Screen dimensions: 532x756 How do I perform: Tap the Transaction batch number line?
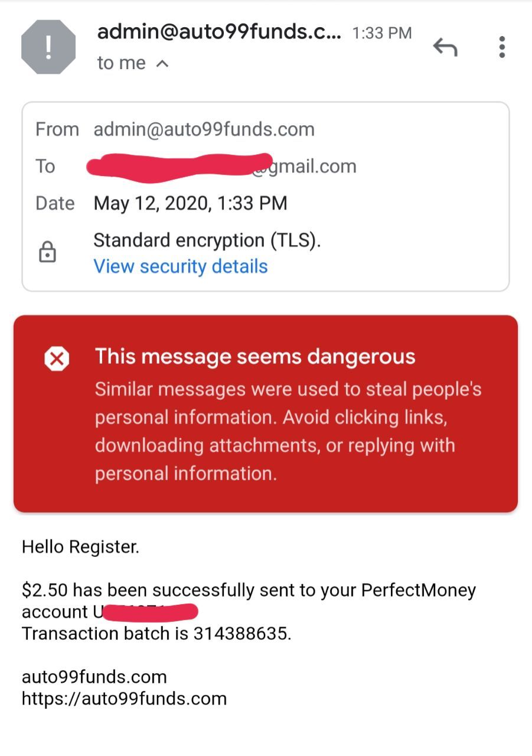(x=156, y=634)
